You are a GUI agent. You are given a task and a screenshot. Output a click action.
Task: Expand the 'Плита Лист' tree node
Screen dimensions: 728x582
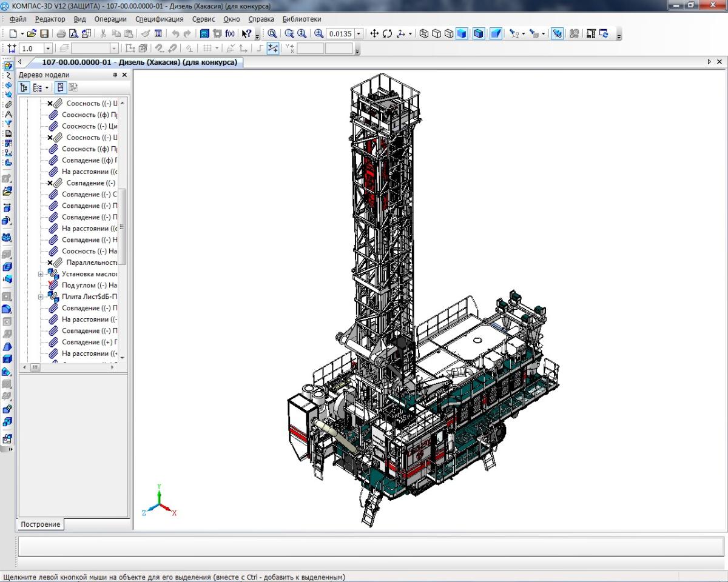(x=41, y=297)
